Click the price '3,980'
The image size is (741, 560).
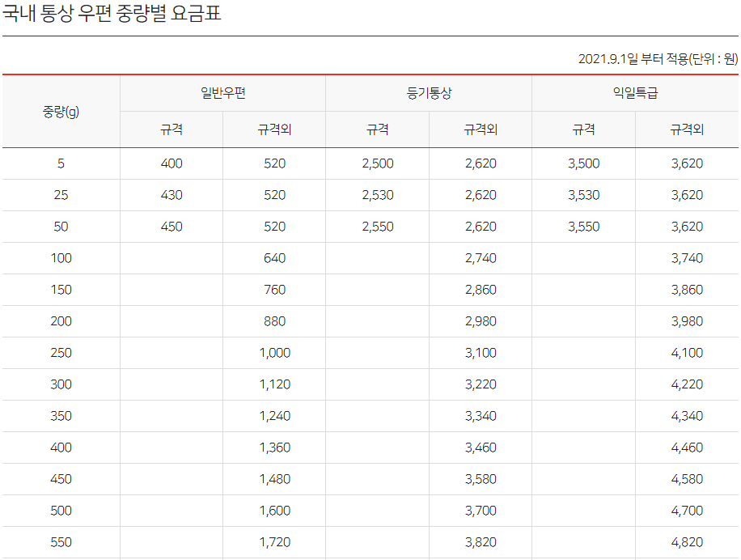point(687,321)
